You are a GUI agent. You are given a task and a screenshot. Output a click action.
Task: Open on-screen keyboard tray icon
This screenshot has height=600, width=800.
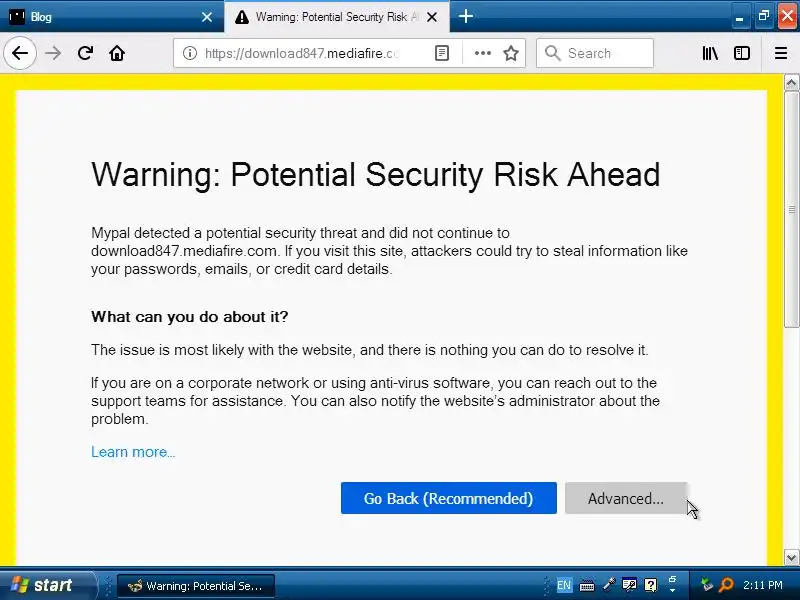(x=587, y=585)
